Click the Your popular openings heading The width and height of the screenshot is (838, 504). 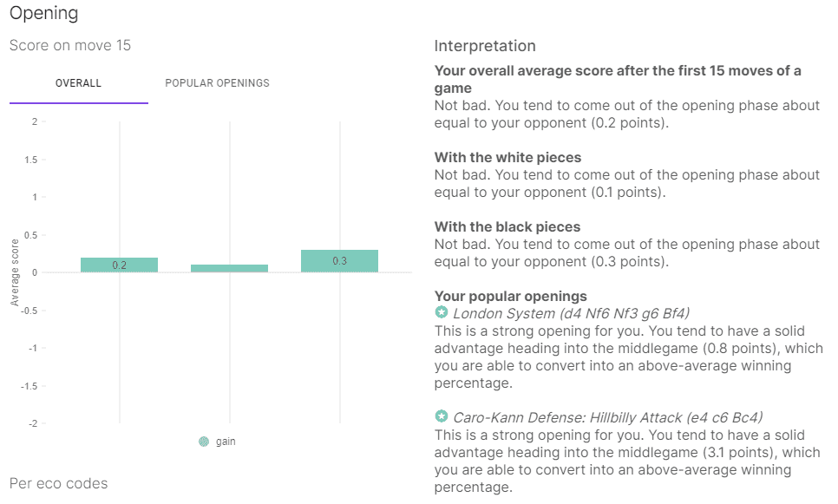[x=510, y=296]
